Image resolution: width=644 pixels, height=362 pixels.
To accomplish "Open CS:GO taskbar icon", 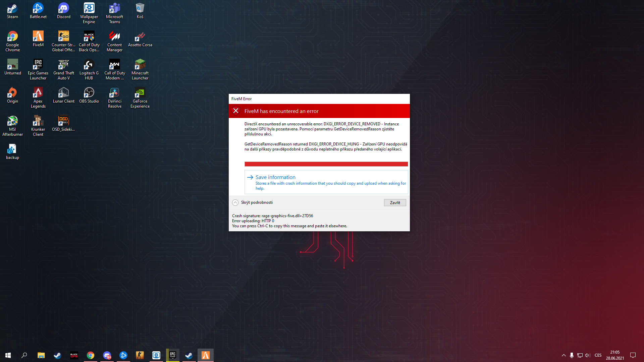I will click(140, 355).
